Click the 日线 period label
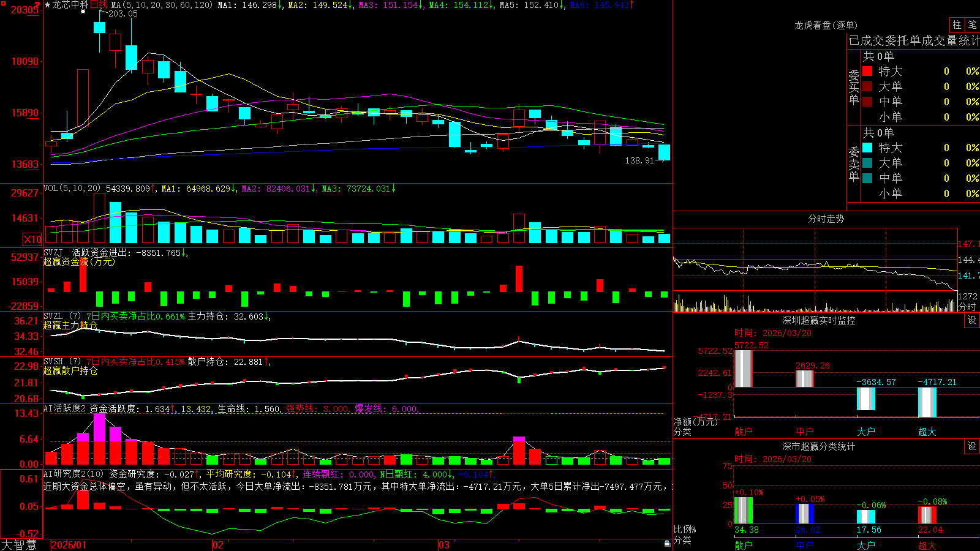The width and height of the screenshot is (980, 551). 99,5
